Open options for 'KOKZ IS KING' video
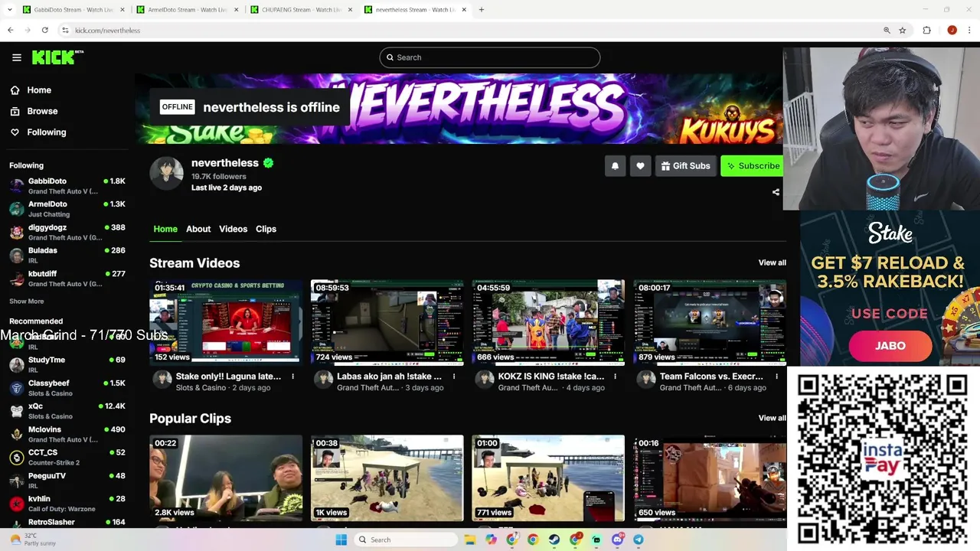This screenshot has height=551, width=980. click(x=616, y=377)
